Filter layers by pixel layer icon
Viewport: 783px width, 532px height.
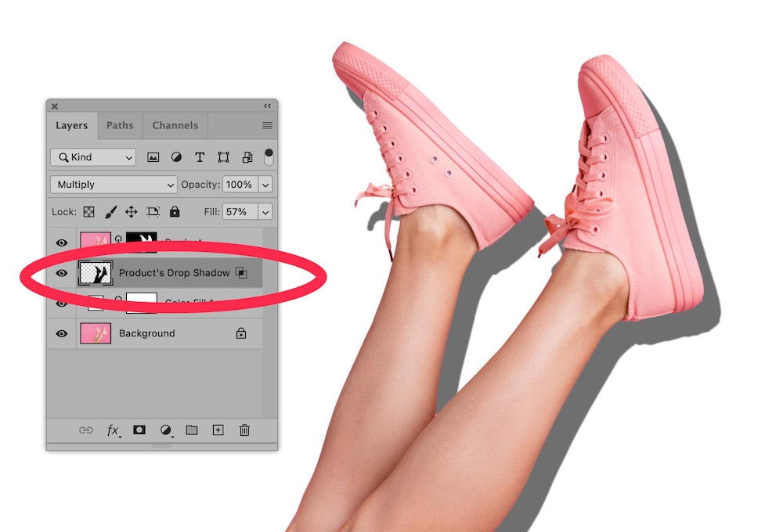153,157
